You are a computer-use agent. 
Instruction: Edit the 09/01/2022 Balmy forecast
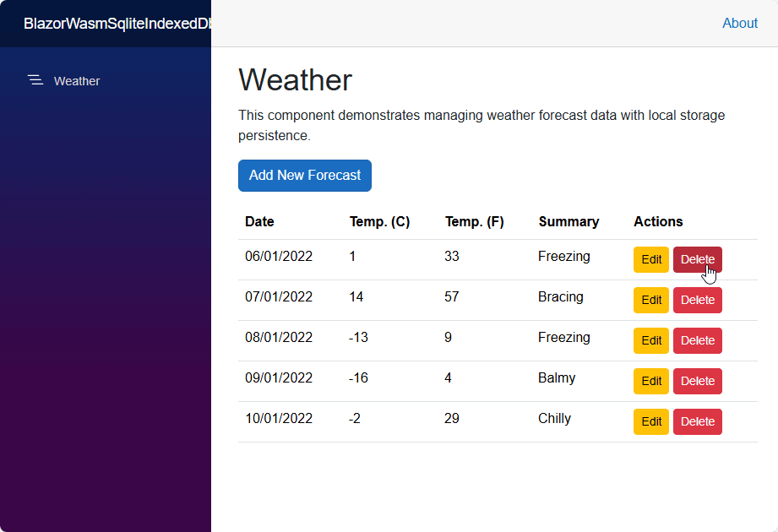(650, 382)
